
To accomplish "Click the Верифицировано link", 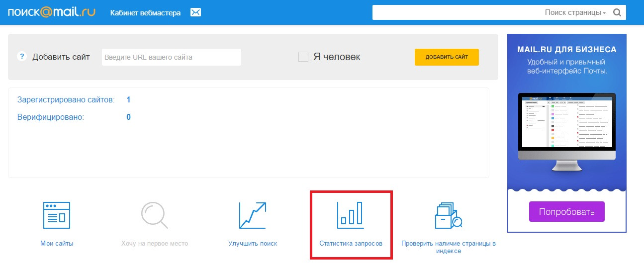I will pos(51,117).
